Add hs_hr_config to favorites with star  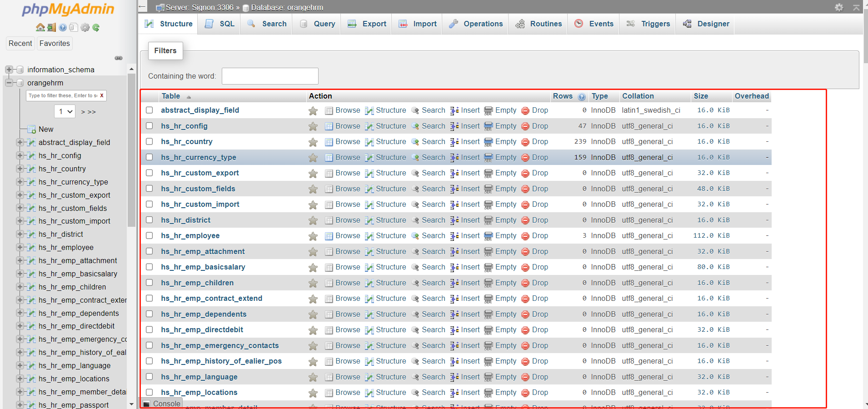[313, 126]
